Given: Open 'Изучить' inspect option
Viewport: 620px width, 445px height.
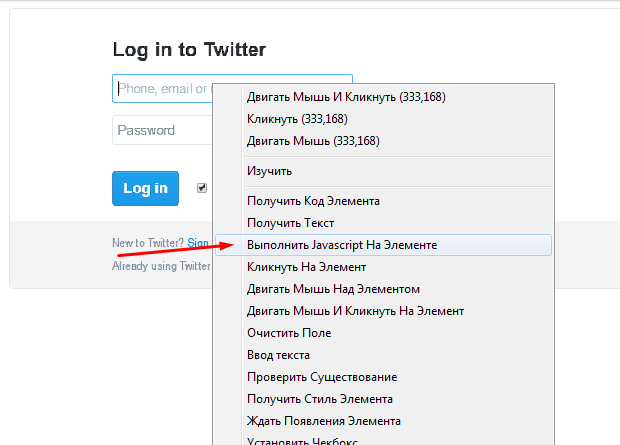Looking at the screenshot, I should pyautogui.click(x=383, y=171).
